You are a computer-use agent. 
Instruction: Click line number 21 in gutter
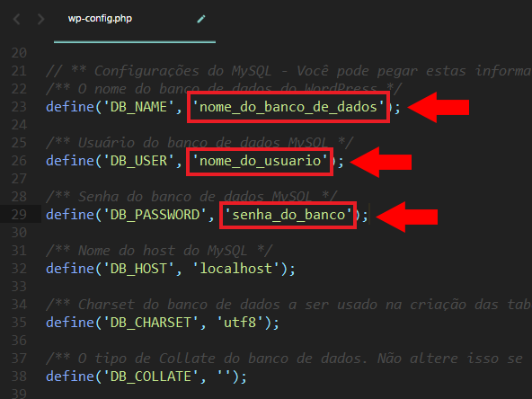pos(19,71)
